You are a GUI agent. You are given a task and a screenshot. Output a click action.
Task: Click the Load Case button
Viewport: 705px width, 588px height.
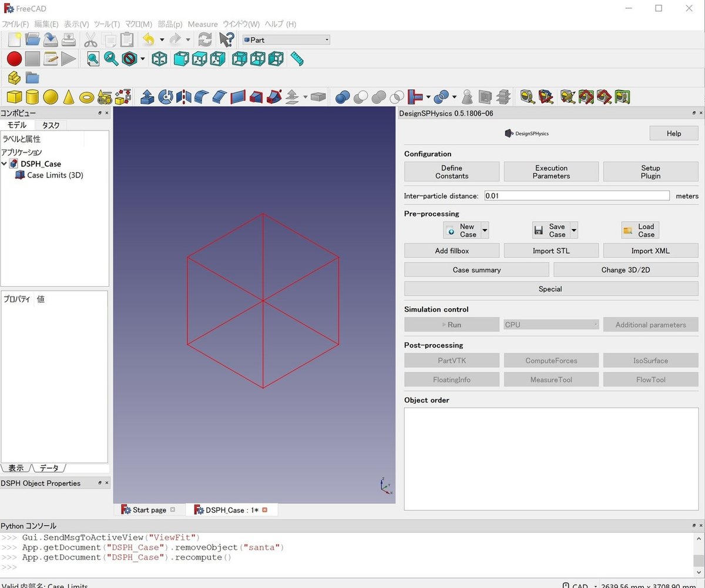click(x=640, y=230)
